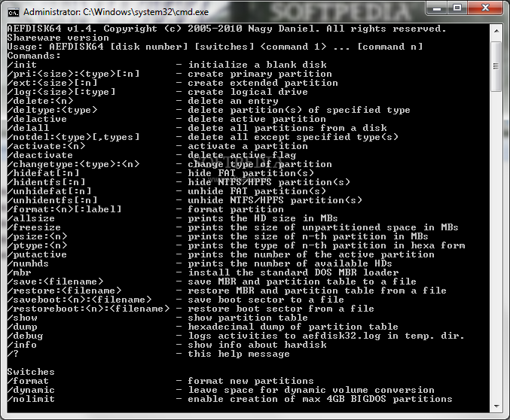Click the 'Commands:' heading text
Image resolution: width=510 pixels, height=420 pixels.
coord(34,56)
